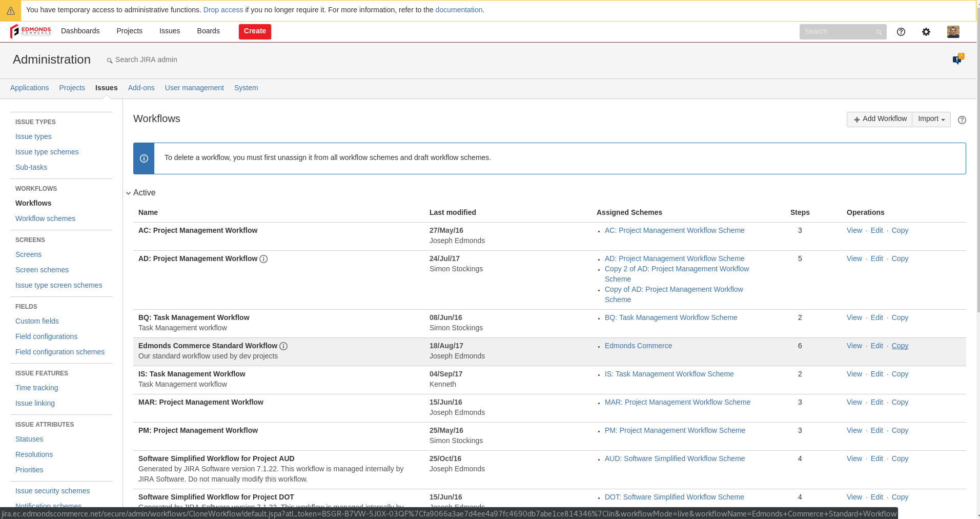Open Issue types in sidebar

[x=33, y=136]
